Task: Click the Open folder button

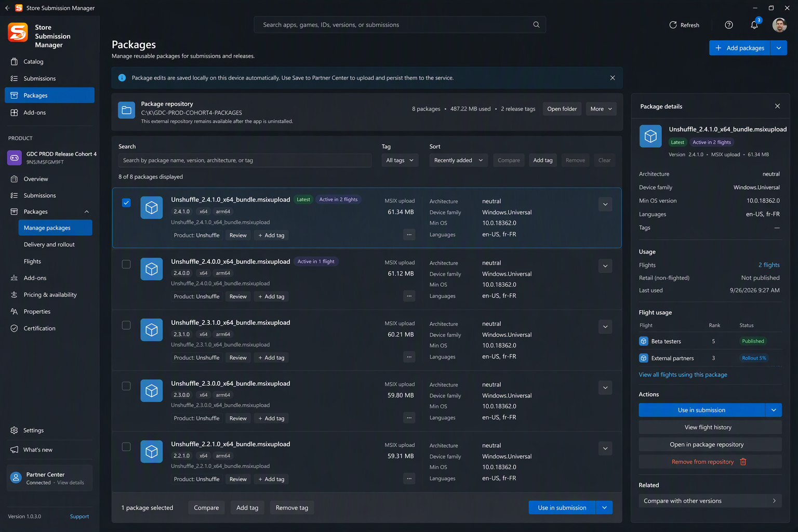Action: click(562, 109)
